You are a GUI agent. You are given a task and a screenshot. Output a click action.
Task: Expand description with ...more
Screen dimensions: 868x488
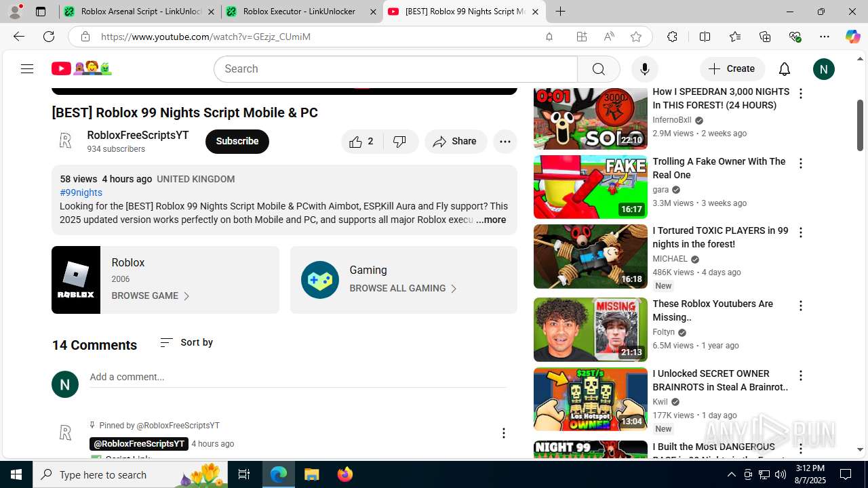(490, 220)
